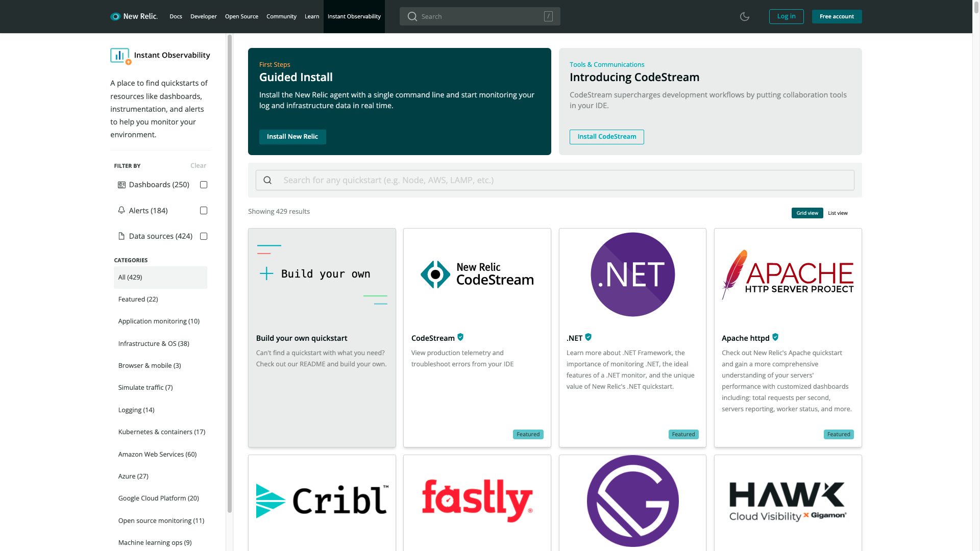
Task: Click the Instant Observability sidebar logo icon
Action: 120,56
